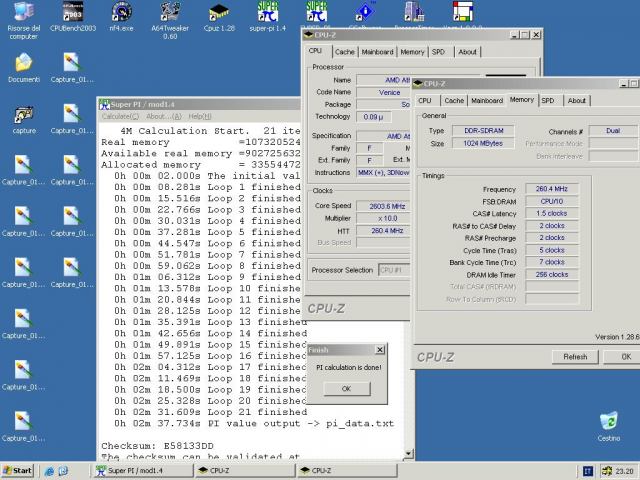
Task: Launch CPUBench2003 desktop shortcut
Action: (73, 17)
